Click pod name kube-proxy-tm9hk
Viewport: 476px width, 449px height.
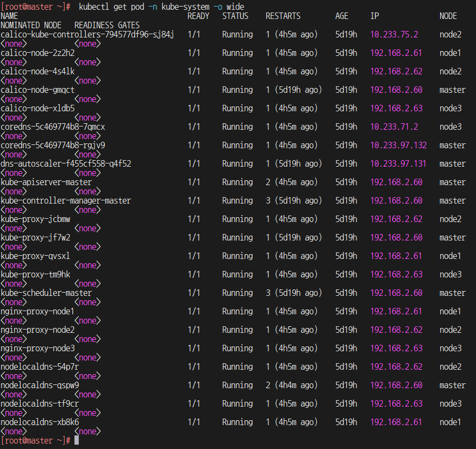click(35, 275)
